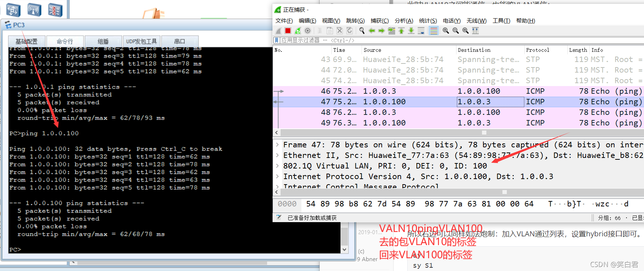The image size is (644, 271).
Task: Restart the current capture
Action: click(x=298, y=31)
